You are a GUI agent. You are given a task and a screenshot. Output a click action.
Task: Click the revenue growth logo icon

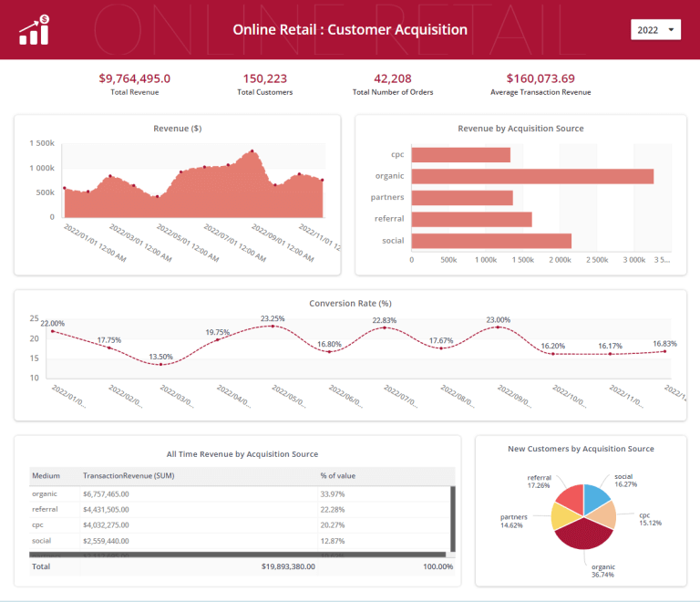click(35, 30)
